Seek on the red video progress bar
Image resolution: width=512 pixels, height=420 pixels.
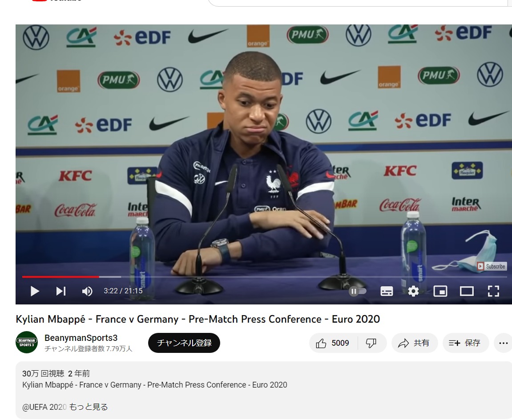coord(60,277)
